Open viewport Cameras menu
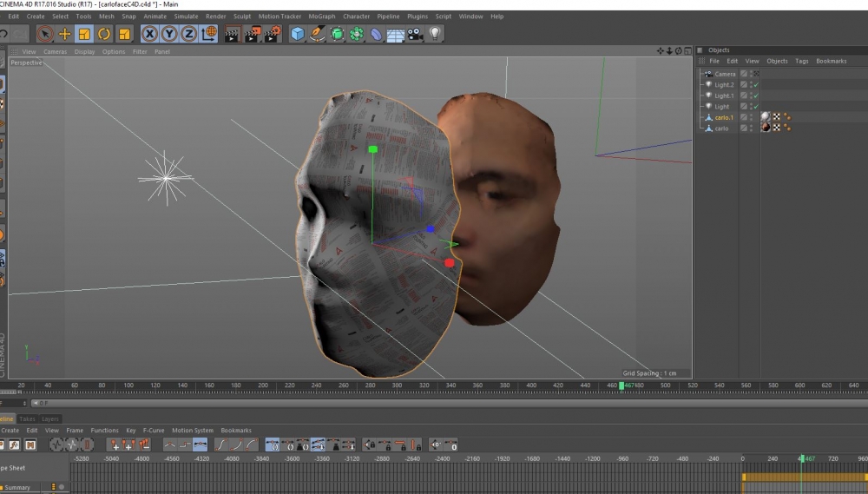 tap(55, 51)
